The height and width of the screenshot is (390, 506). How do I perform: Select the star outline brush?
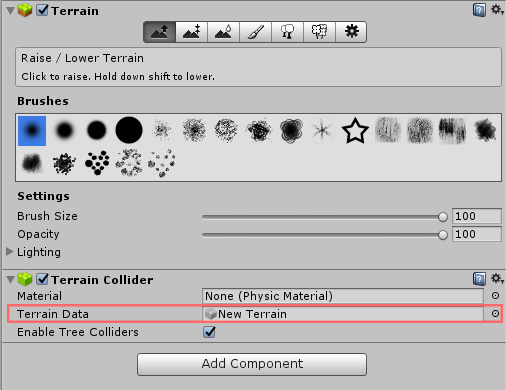[x=355, y=131]
